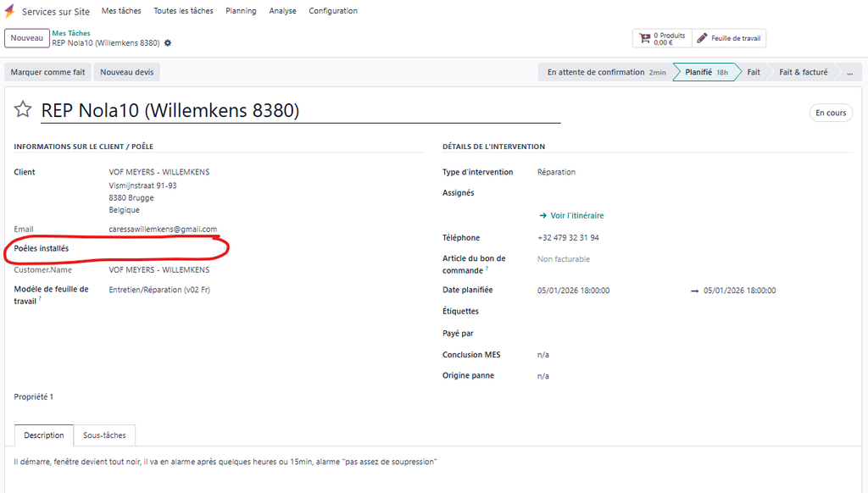
Task: Open the Configuration menu
Action: [x=332, y=11]
